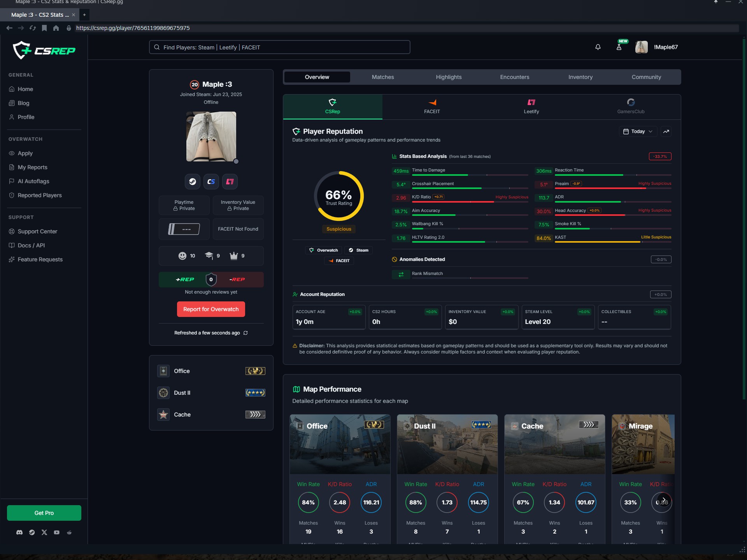747x560 pixels.
Task: Open the Today date range dropdown
Action: (x=638, y=131)
